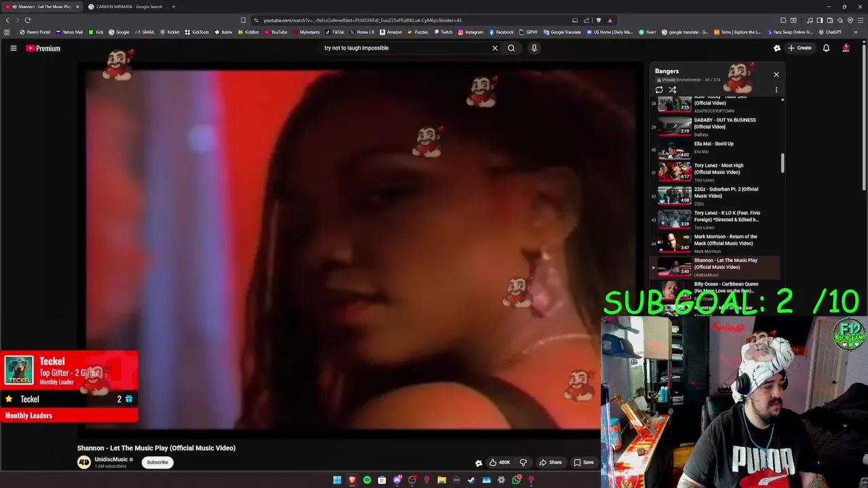Open UnidiscMusic channel avatar

pyautogui.click(x=84, y=462)
